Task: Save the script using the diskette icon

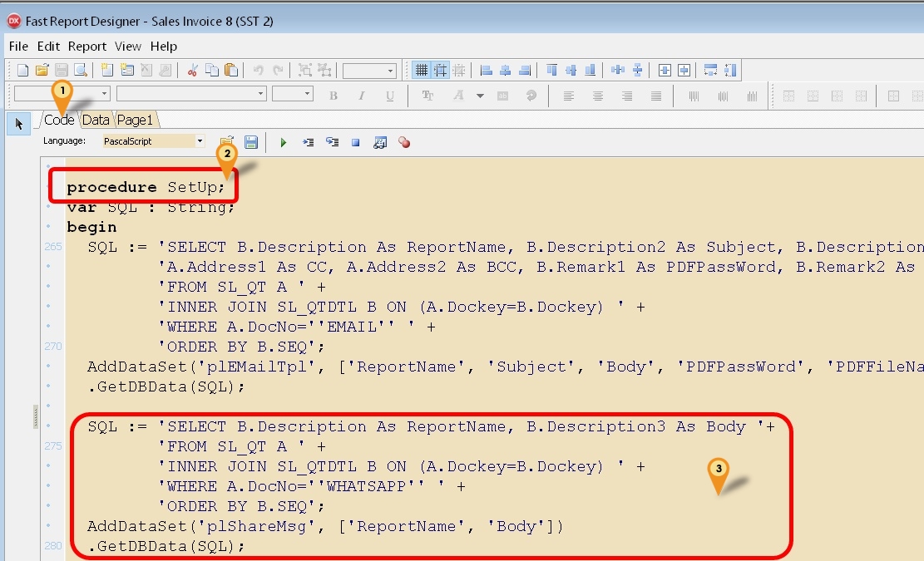Action: (251, 142)
